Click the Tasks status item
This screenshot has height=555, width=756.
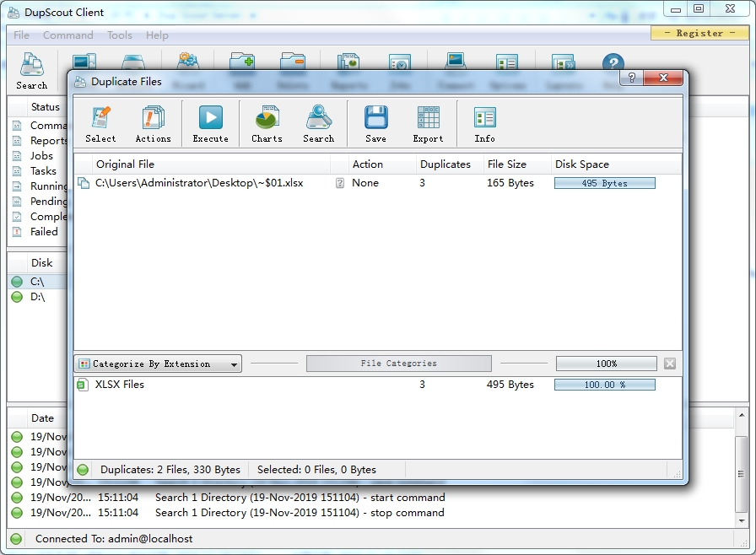[43, 171]
